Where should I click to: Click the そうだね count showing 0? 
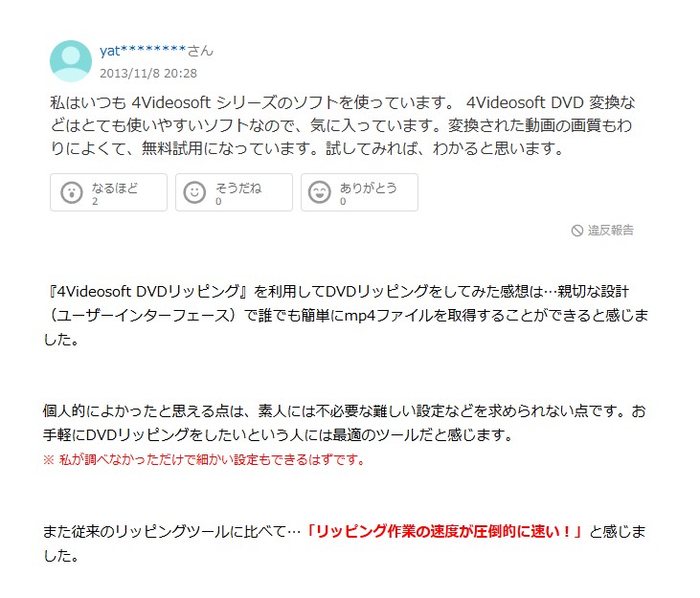(x=218, y=201)
